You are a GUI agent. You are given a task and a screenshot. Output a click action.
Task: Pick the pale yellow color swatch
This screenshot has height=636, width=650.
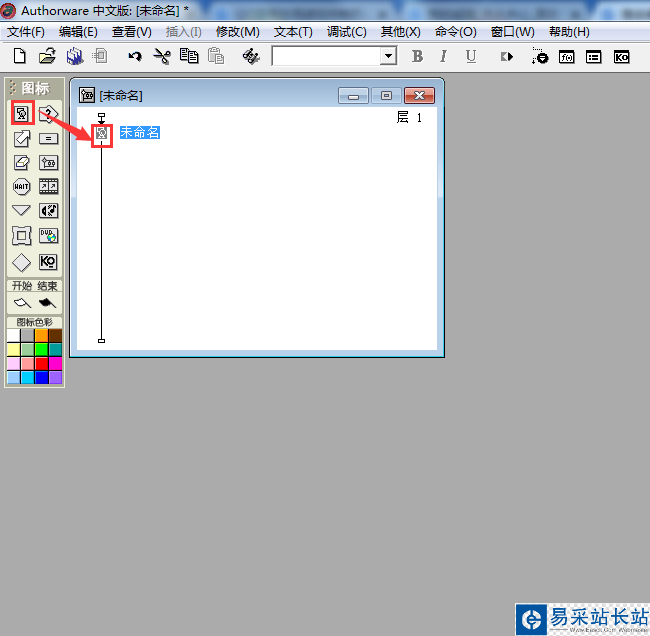click(x=13, y=350)
